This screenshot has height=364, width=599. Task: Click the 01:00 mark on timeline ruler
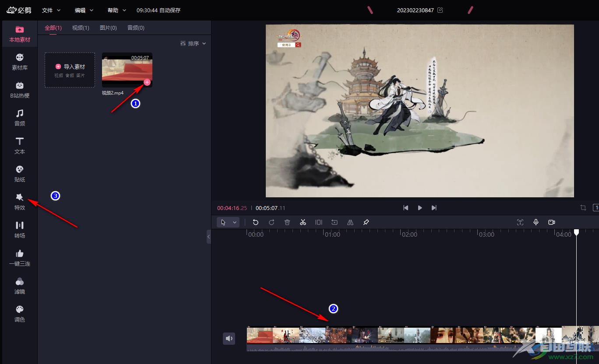tap(332, 234)
